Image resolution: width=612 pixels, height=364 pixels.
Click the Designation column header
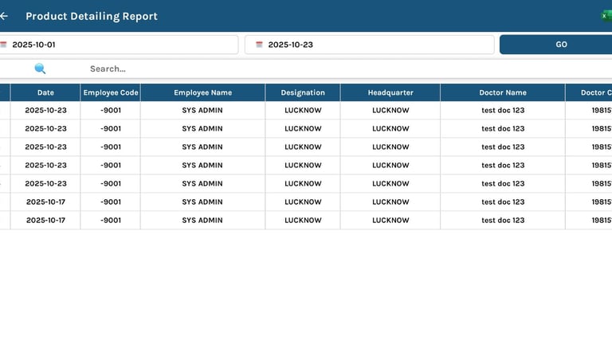click(303, 92)
